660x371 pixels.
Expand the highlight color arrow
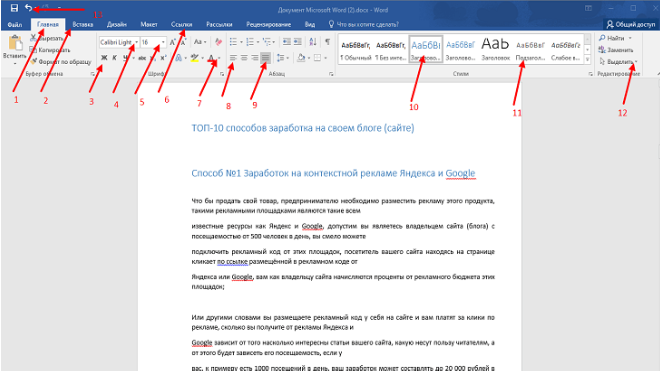(202, 58)
